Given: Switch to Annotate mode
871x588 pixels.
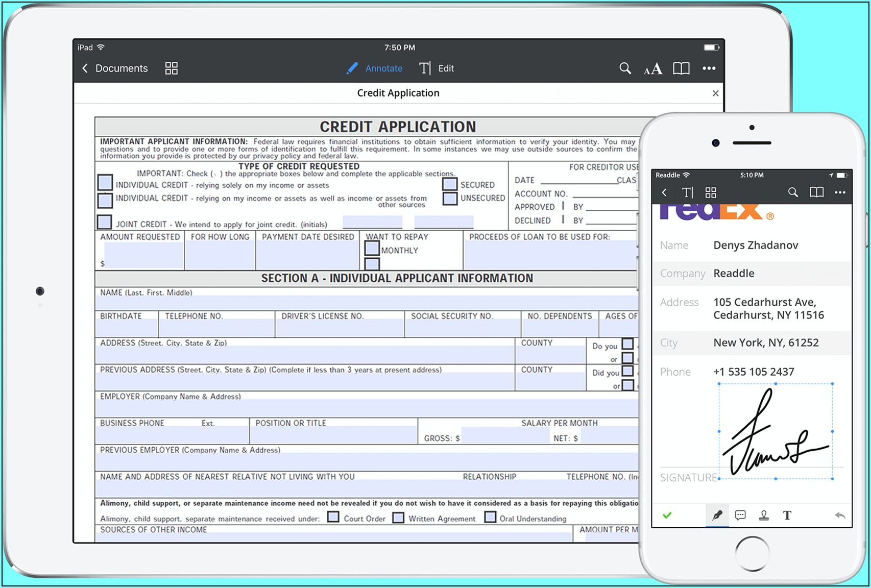Looking at the screenshot, I should tap(375, 68).
